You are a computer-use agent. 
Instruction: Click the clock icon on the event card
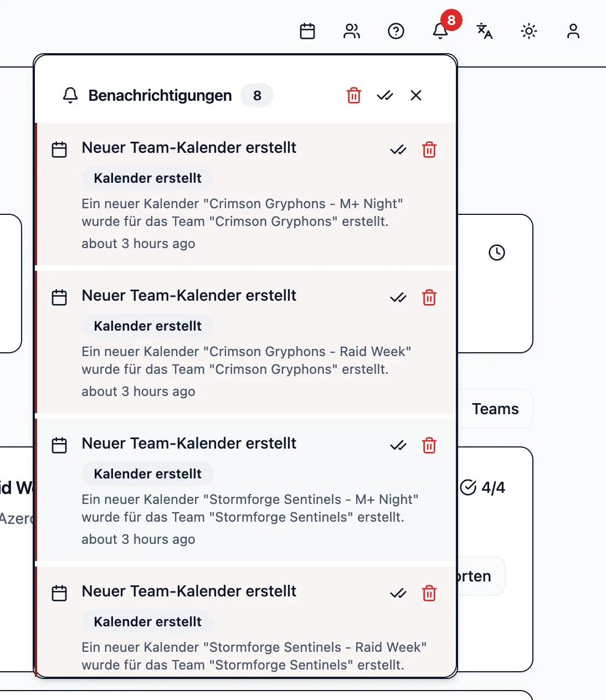point(497,253)
